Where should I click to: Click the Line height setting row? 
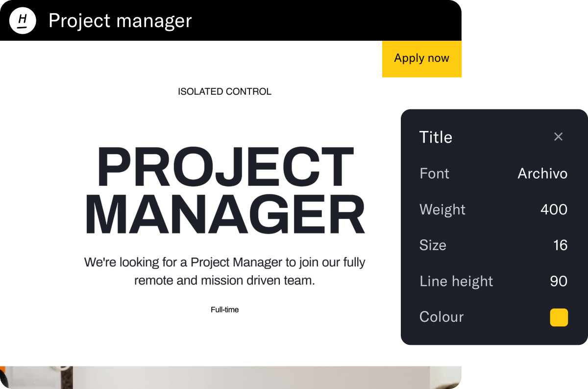[x=456, y=281]
